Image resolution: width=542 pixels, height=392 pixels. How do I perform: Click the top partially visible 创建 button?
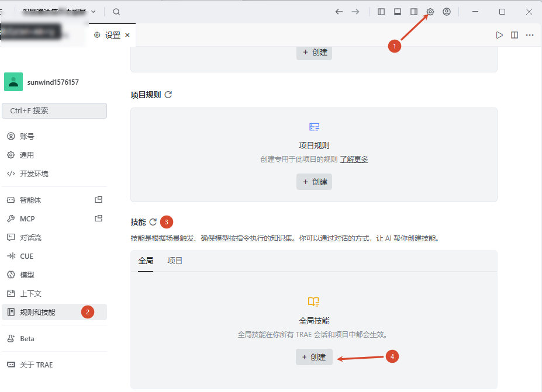[314, 53]
